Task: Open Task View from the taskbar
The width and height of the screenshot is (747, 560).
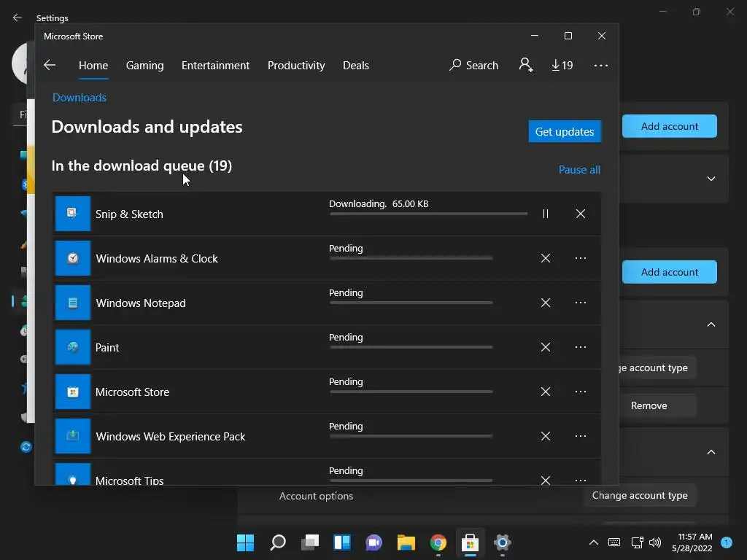Action: click(310, 542)
